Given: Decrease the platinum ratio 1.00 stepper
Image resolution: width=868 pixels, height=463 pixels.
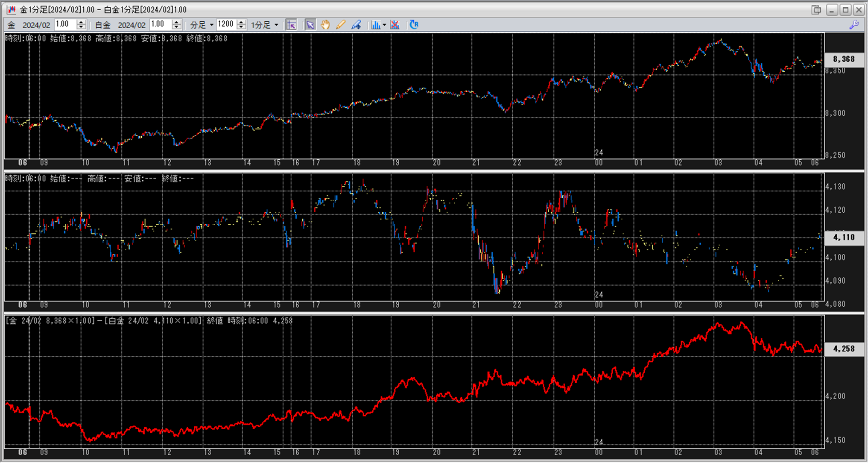Looking at the screenshot, I should 177,27.
